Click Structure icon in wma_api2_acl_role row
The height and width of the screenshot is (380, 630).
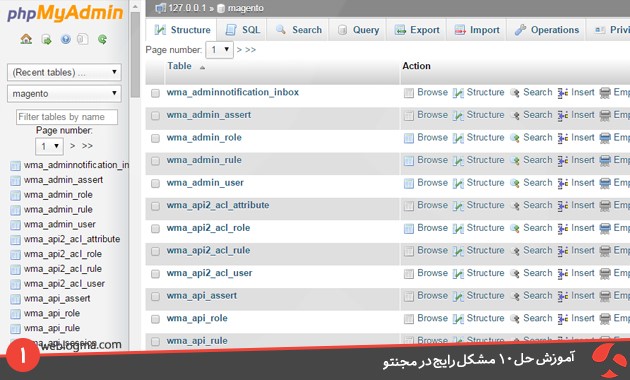(x=458, y=228)
